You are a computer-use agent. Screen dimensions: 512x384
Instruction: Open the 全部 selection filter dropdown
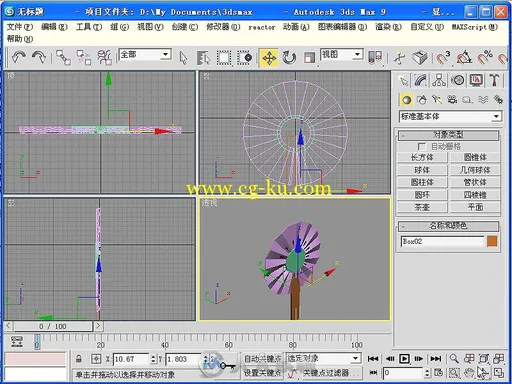[x=145, y=54]
